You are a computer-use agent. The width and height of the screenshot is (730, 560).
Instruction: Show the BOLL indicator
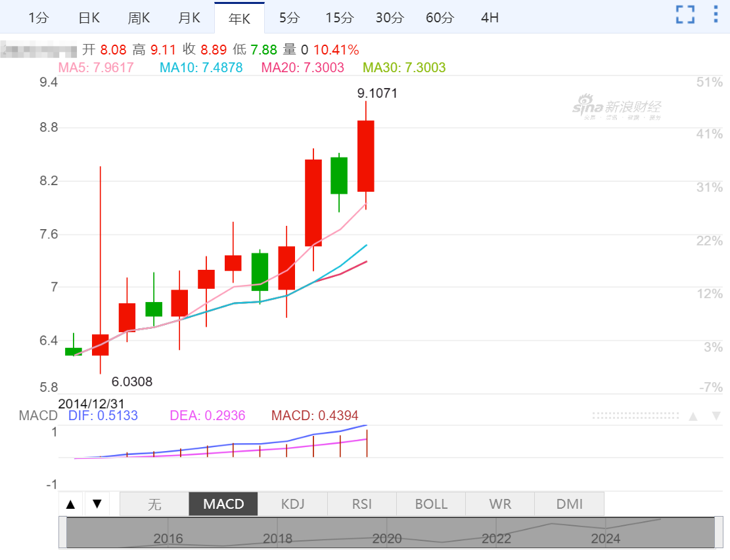click(x=431, y=504)
